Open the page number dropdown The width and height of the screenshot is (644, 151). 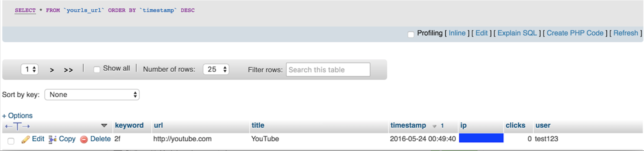pos(30,69)
